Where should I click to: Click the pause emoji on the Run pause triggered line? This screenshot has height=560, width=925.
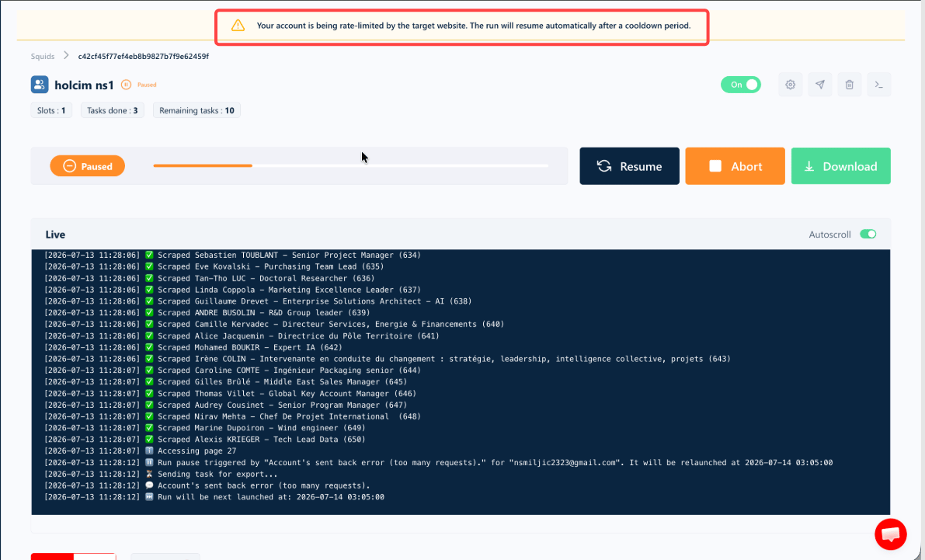coord(149,463)
